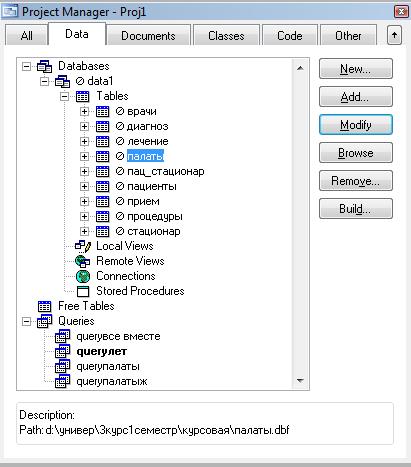Expand the врачи table node
The height and width of the screenshot is (467, 411).
(x=84, y=111)
